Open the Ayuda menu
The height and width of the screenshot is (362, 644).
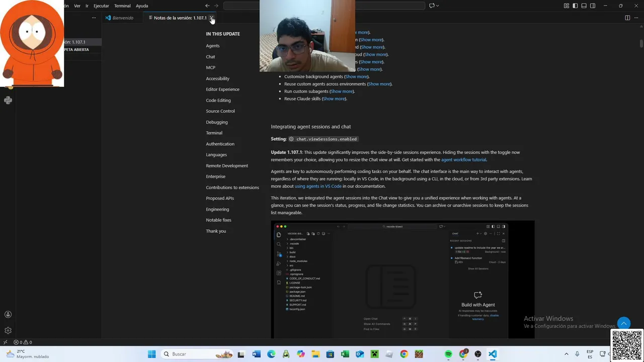[142, 6]
